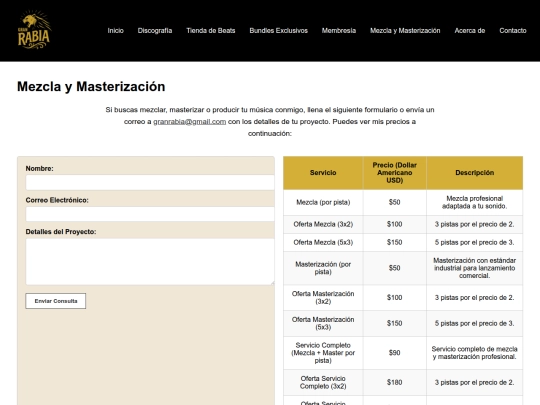Click the Correo Electrónico: field label
The image size is (540, 405).
tap(57, 200)
